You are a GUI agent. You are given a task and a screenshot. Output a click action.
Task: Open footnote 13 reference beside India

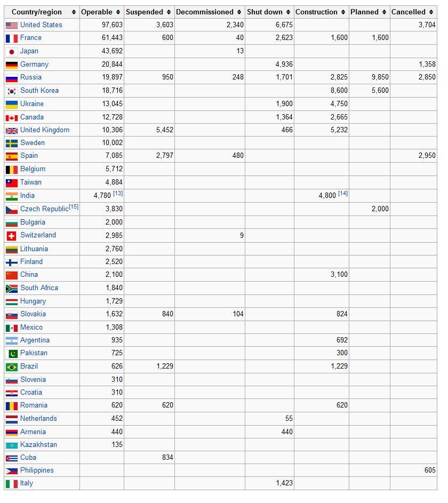pos(118,194)
